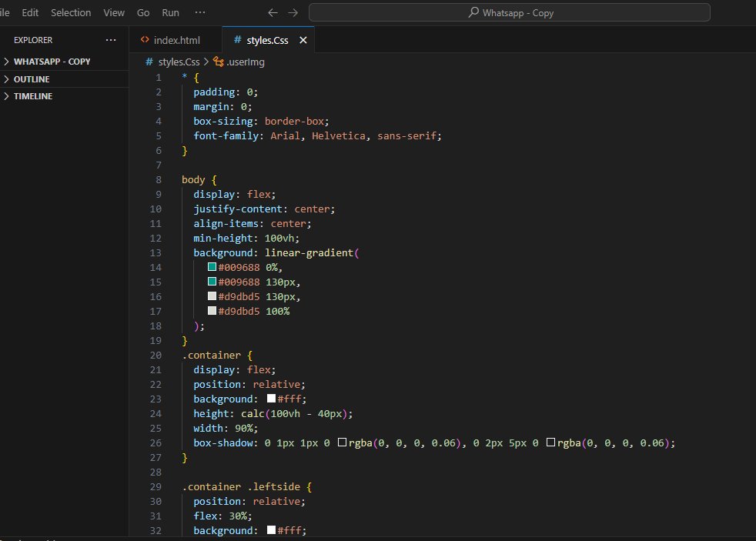The height and width of the screenshot is (541, 756).
Task: Open the Edit menu
Action: 30,12
